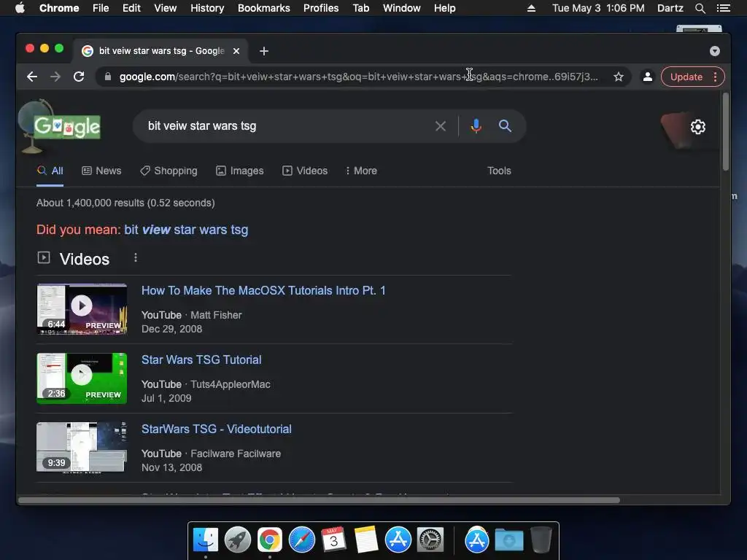The height and width of the screenshot is (560, 747).
Task: Click the vertical page scrollbar
Action: click(x=726, y=132)
